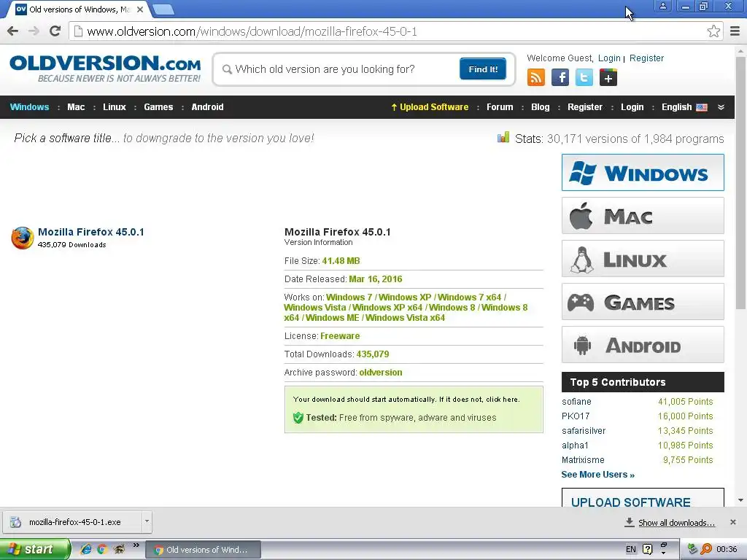The image size is (747, 560).
Task: Click the Login link beside Welcome Guest
Action: point(609,58)
